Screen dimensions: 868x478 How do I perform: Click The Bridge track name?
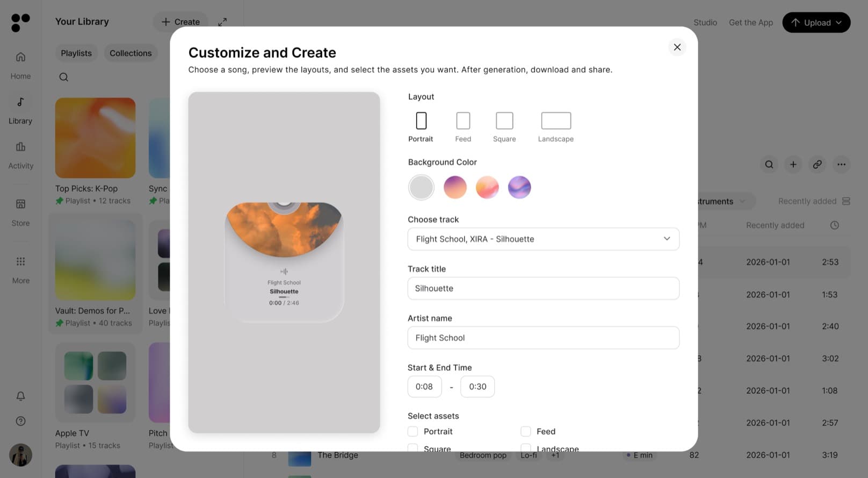coord(338,455)
